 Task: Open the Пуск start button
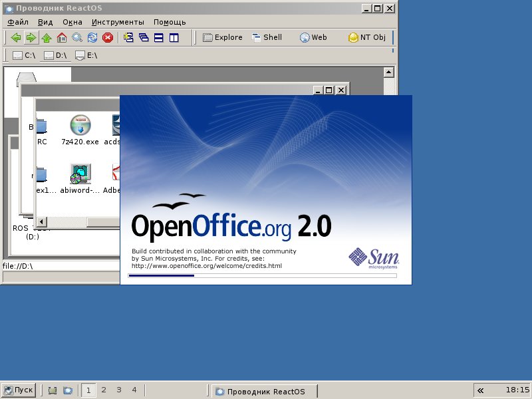click(x=19, y=390)
